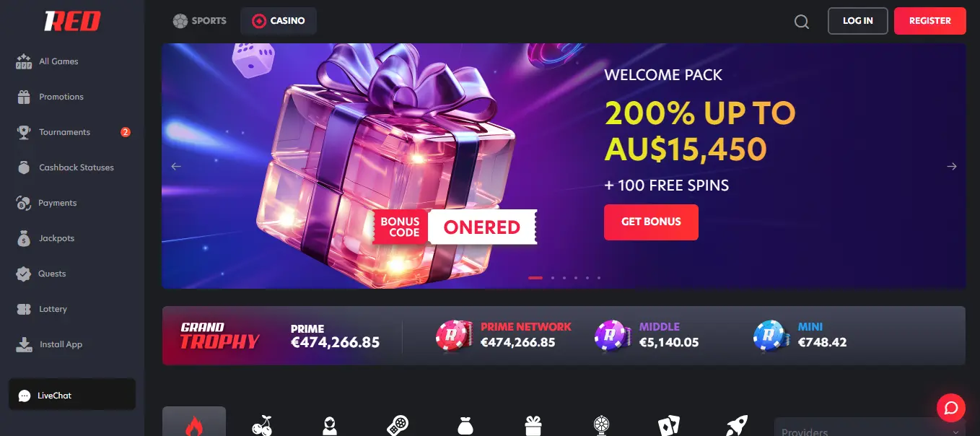Select the playing cards category icon

(668, 426)
